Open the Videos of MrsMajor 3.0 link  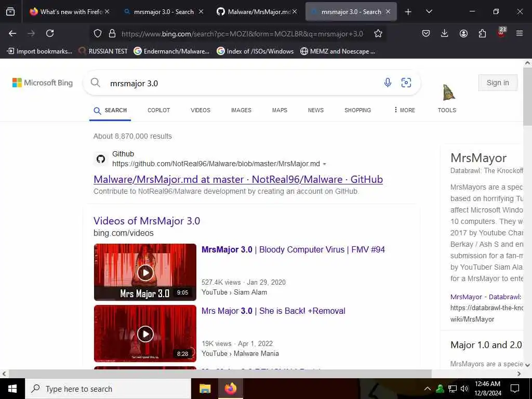pyautogui.click(x=147, y=221)
